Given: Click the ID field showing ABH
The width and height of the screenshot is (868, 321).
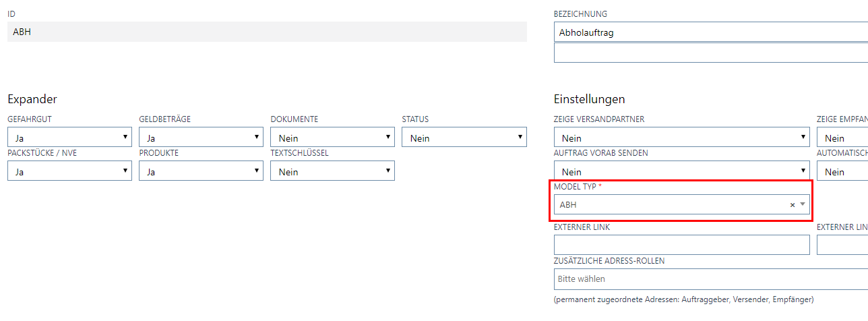Looking at the screenshot, I should [x=267, y=32].
